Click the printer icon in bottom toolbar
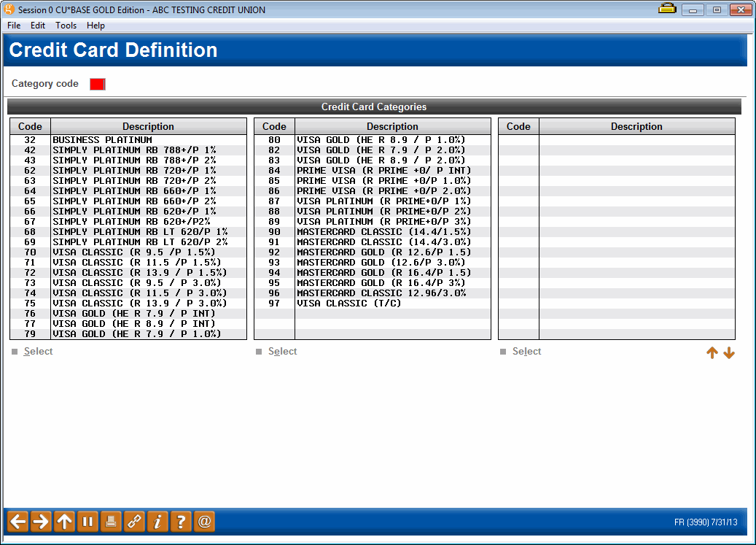Image resolution: width=756 pixels, height=545 pixels. click(x=111, y=521)
